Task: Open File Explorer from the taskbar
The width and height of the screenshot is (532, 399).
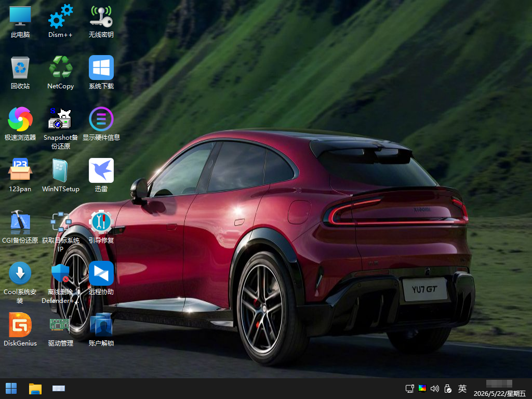Action: click(35, 389)
